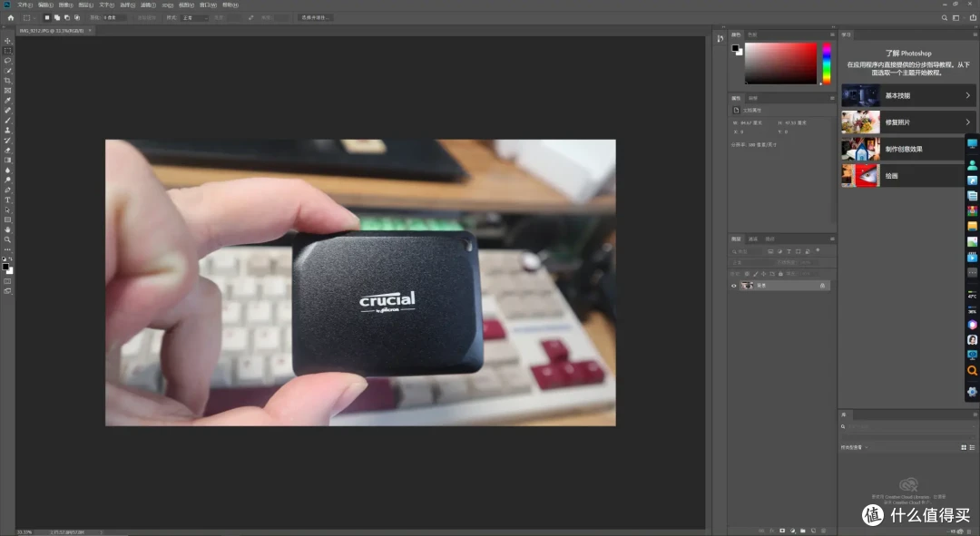This screenshot has height=536, width=980.
Task: Open the 文件 (File) menu
Action: click(x=24, y=5)
